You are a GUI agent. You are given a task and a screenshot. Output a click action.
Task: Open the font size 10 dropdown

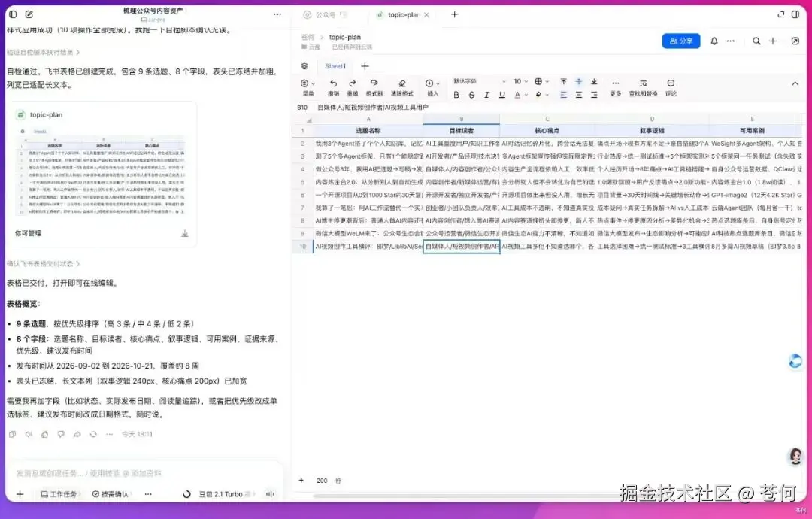[520, 82]
